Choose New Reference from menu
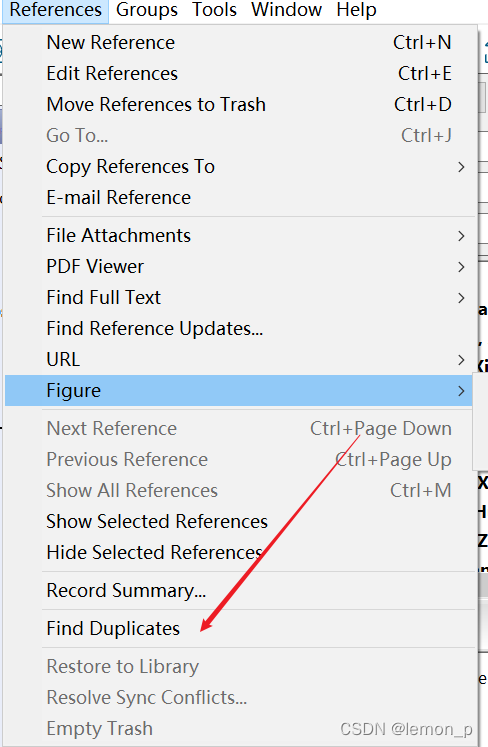This screenshot has width=488, height=747. tap(238, 42)
